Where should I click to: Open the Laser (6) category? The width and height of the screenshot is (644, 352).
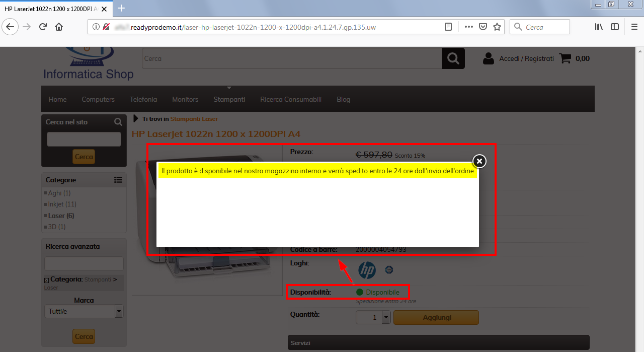point(61,216)
